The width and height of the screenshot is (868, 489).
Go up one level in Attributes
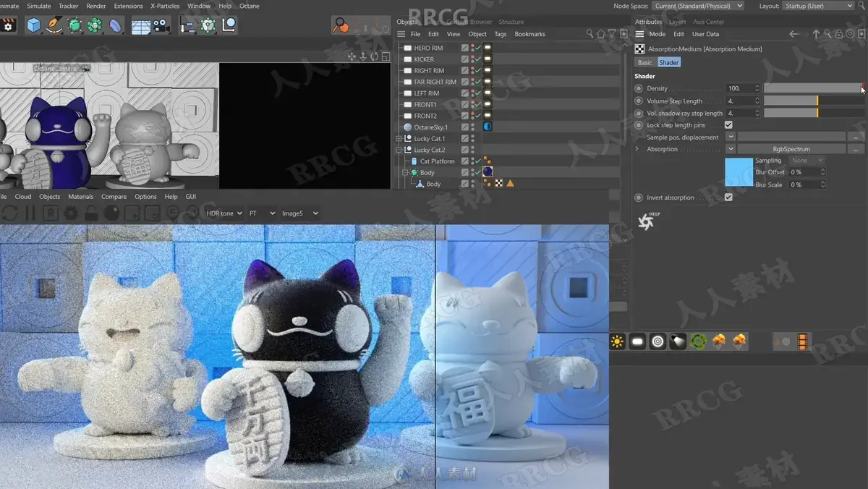coord(816,34)
